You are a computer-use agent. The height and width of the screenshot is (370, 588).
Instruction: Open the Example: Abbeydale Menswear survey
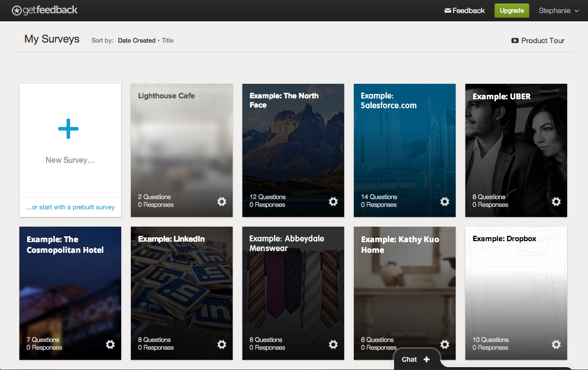[293, 293]
